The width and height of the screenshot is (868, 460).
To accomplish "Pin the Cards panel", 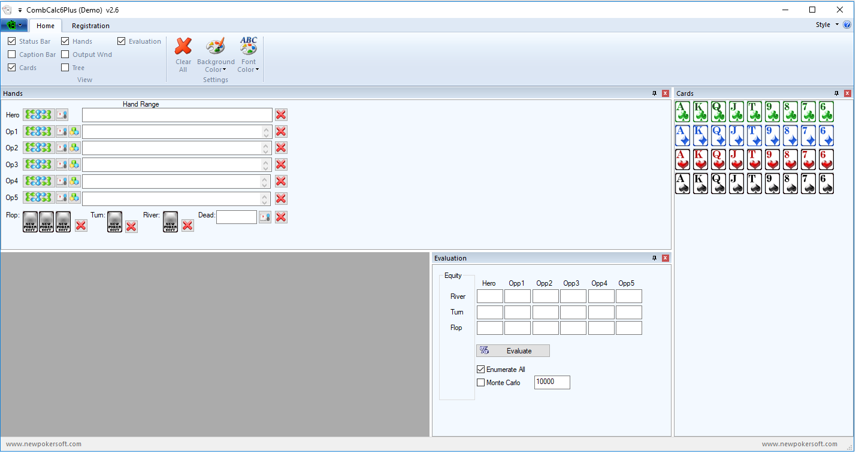I will click(x=836, y=93).
